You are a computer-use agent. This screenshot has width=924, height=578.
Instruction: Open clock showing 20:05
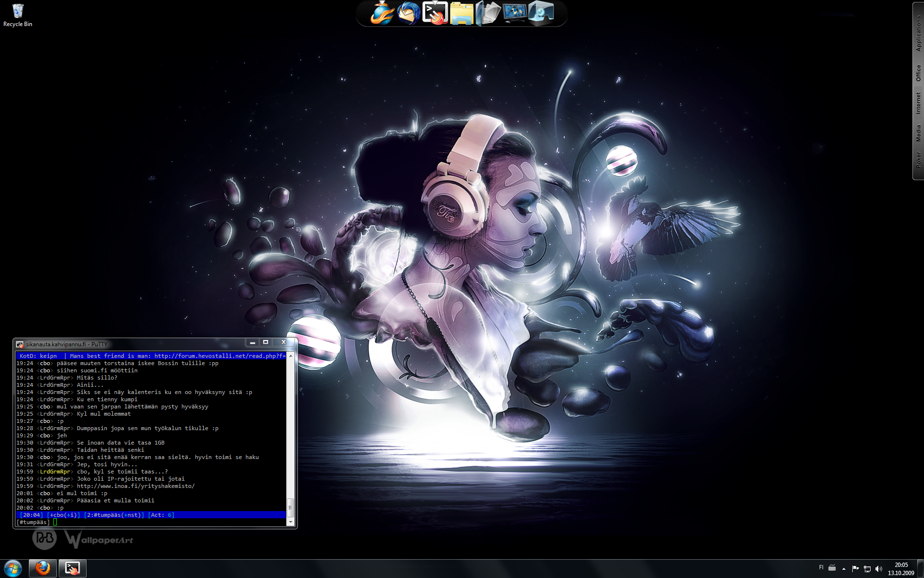[901, 569]
